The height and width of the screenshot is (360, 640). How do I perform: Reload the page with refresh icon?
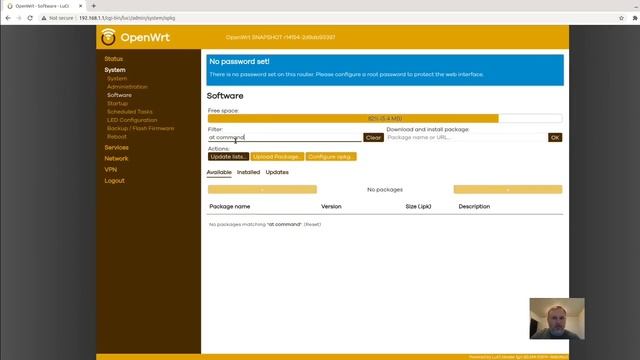pos(30,18)
